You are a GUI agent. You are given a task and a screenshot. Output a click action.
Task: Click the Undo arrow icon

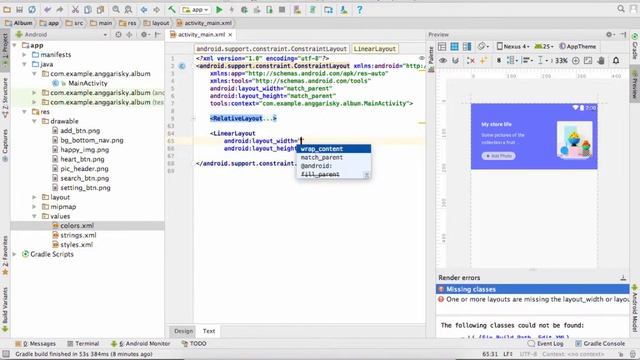coord(48,9)
